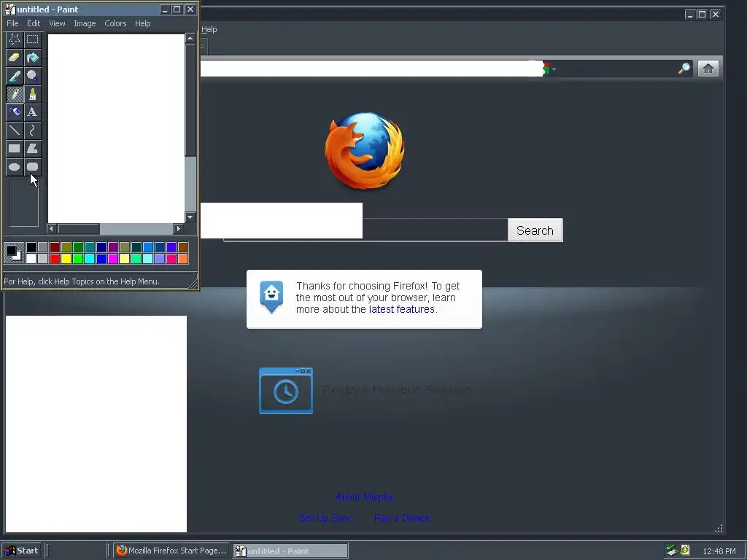747x560 pixels.
Task: Pick the black color swatch
Action: 31,246
